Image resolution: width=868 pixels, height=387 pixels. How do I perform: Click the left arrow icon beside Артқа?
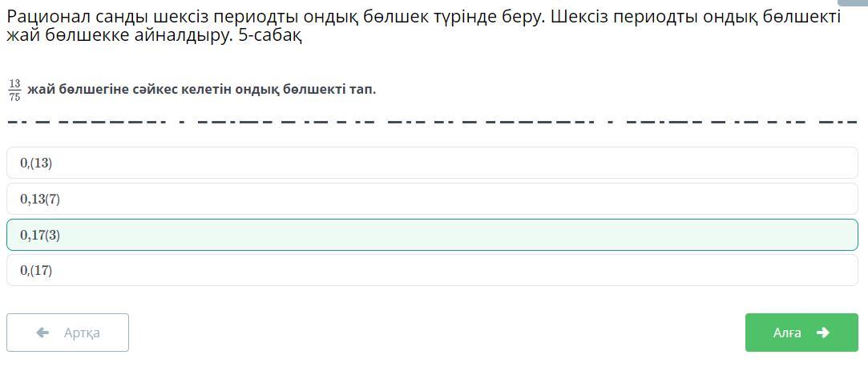(x=43, y=333)
